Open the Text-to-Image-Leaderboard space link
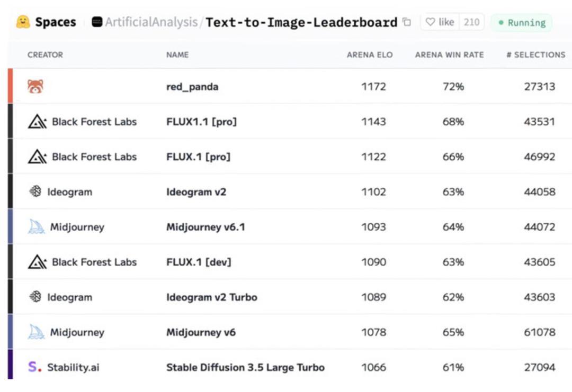Viewport: 572px width, 392px height. coord(301,22)
